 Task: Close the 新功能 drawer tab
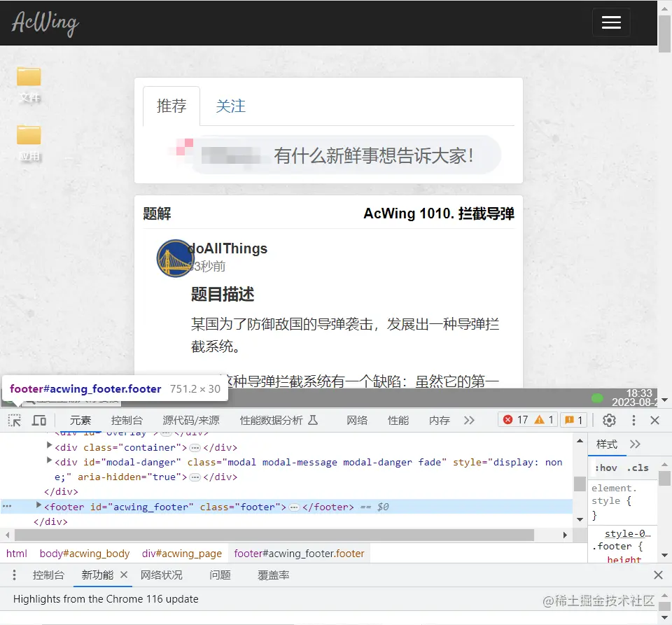coord(124,575)
